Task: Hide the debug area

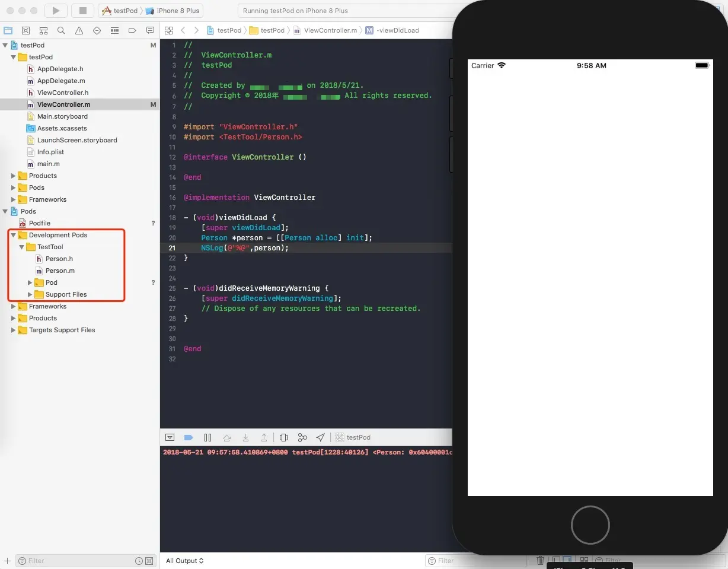Action: [x=170, y=437]
